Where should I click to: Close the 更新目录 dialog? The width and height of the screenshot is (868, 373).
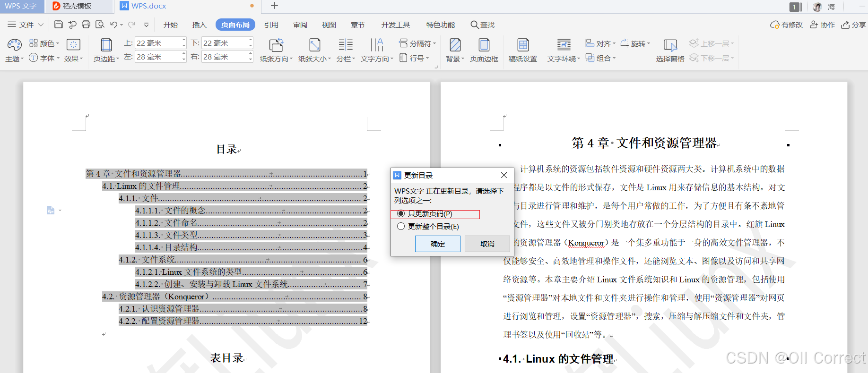[x=504, y=175]
